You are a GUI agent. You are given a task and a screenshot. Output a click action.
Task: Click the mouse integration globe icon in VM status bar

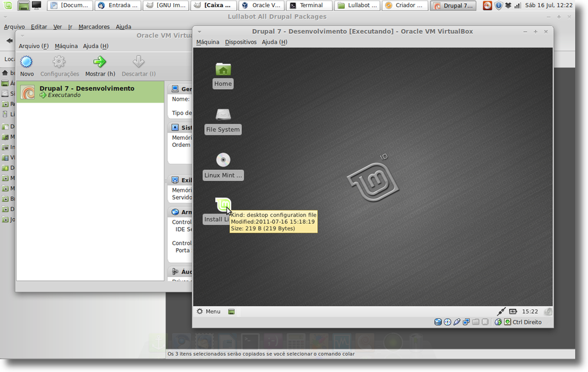[x=498, y=322]
